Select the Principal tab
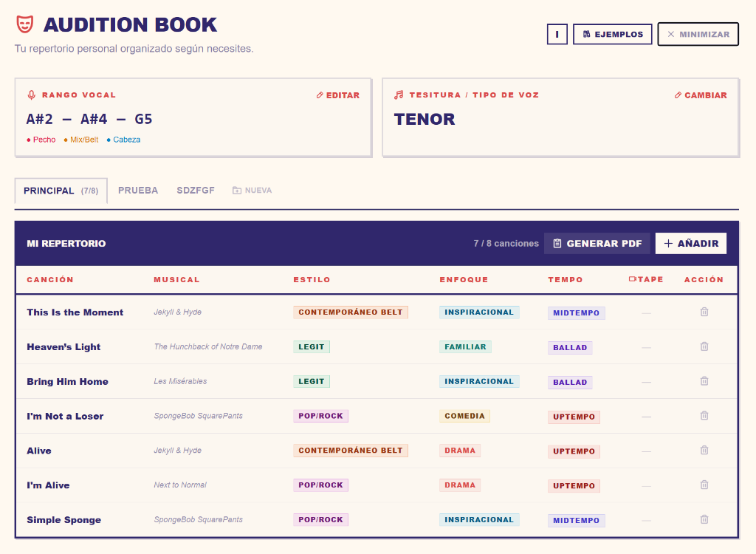 (61, 191)
